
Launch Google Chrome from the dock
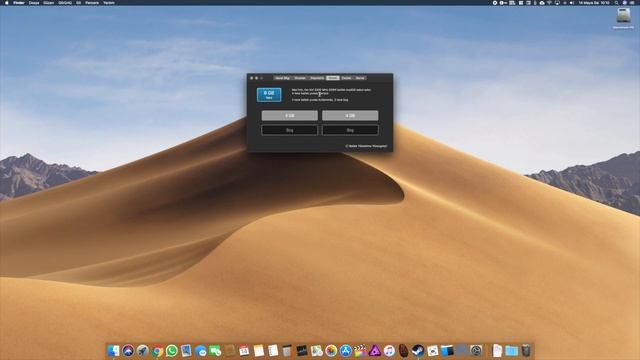coord(157,351)
